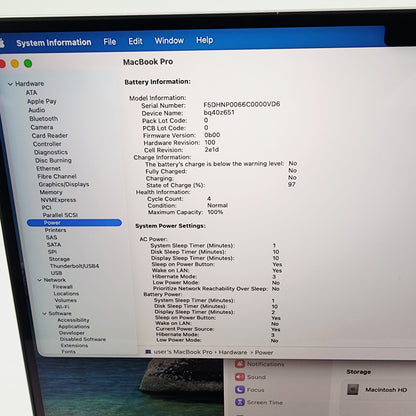Select Graphics/Displays in the sidebar
Screen dimensions: 416x416
click(64, 184)
